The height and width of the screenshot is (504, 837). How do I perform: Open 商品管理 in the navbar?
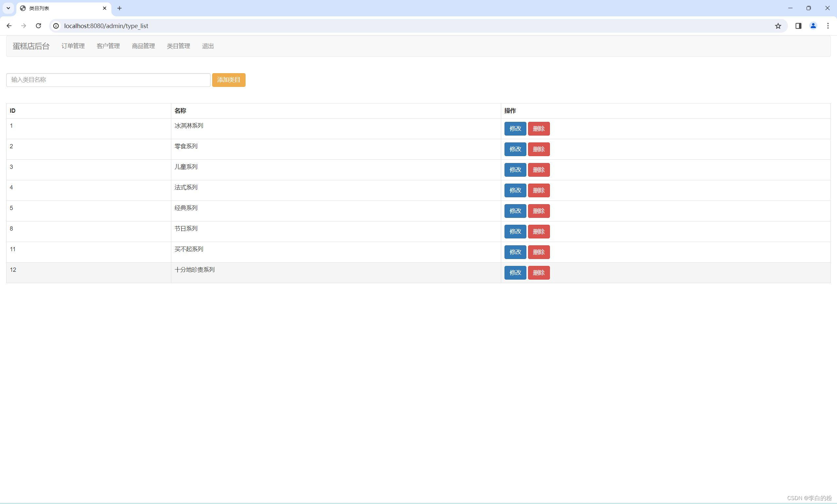coord(143,46)
